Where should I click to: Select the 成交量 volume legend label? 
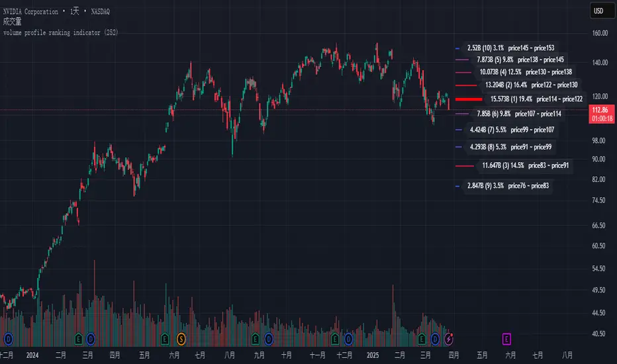click(x=13, y=21)
